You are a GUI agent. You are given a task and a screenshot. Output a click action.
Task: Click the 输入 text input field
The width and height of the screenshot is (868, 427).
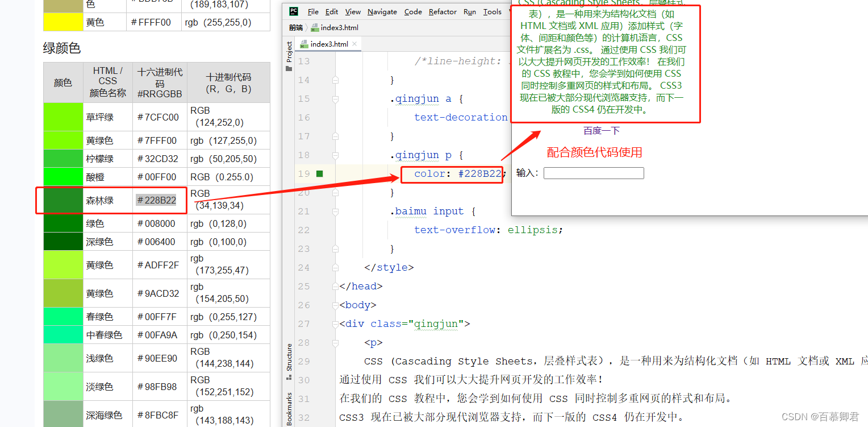click(594, 173)
